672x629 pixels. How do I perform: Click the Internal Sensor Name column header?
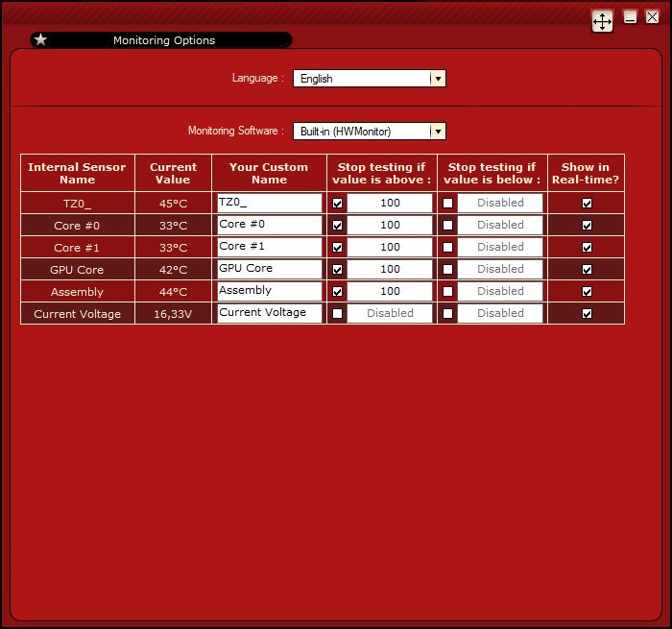click(x=77, y=173)
